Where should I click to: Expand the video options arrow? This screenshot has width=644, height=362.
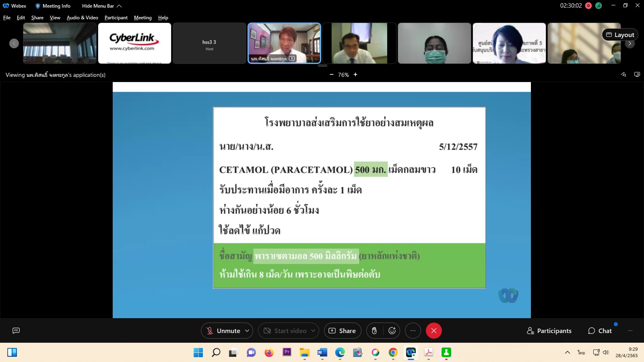click(x=313, y=331)
